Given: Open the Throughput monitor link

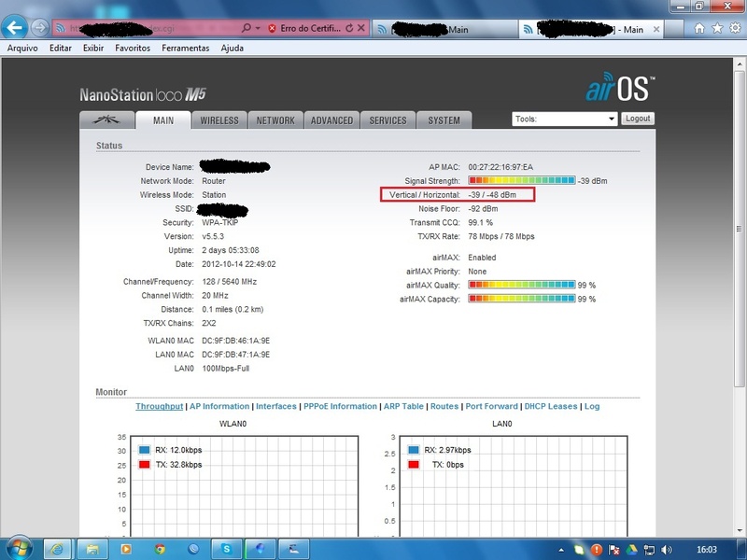Looking at the screenshot, I should pos(159,406).
